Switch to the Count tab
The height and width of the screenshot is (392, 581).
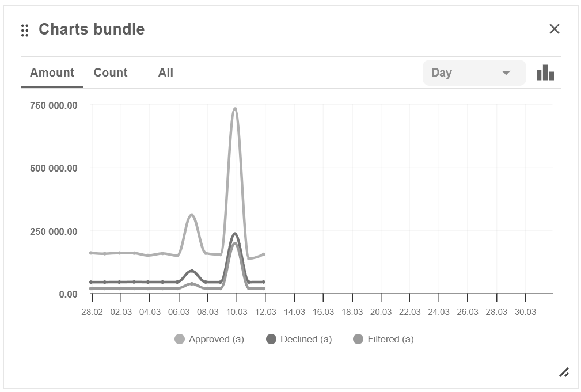111,73
